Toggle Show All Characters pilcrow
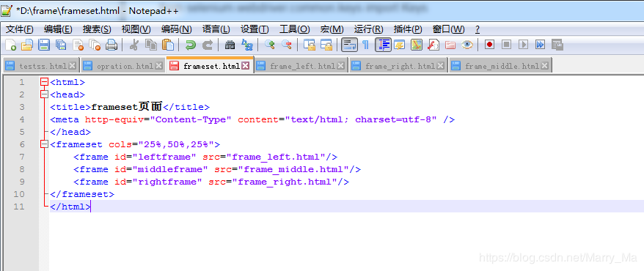This screenshot has width=644, height=271. pyautogui.click(x=365, y=45)
